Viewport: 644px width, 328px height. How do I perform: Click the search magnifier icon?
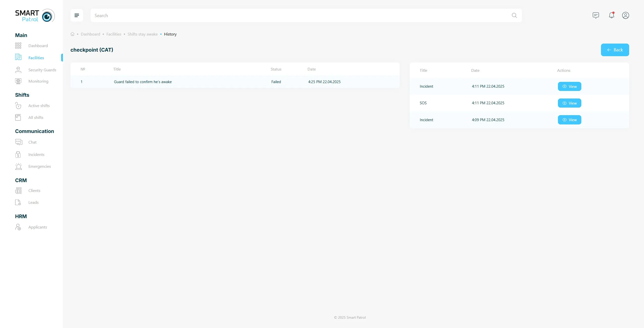pos(514,15)
